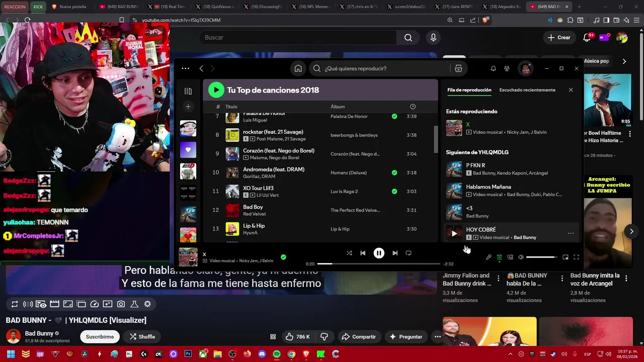Open more options for HOY COBRÉ
Image resolution: width=644 pixels, height=362 pixels.
pyautogui.click(x=571, y=233)
